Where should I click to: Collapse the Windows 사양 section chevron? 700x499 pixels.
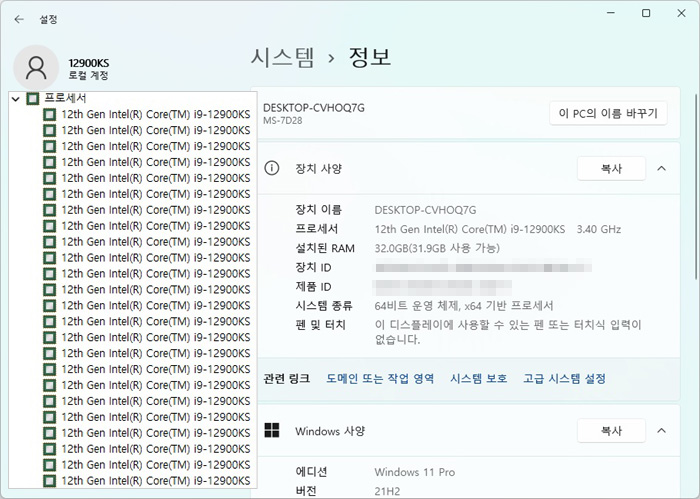point(662,431)
